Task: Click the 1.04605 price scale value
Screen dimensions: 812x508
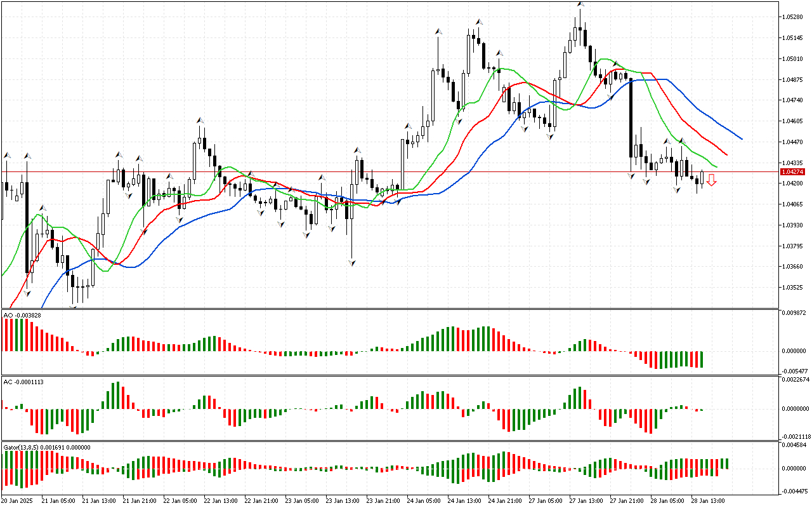Action: pyautogui.click(x=793, y=121)
